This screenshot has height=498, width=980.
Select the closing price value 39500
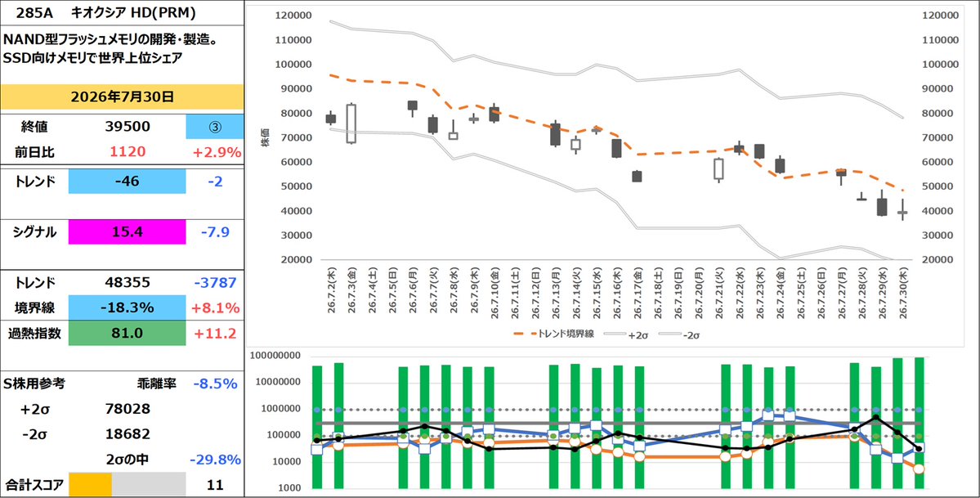pos(128,127)
